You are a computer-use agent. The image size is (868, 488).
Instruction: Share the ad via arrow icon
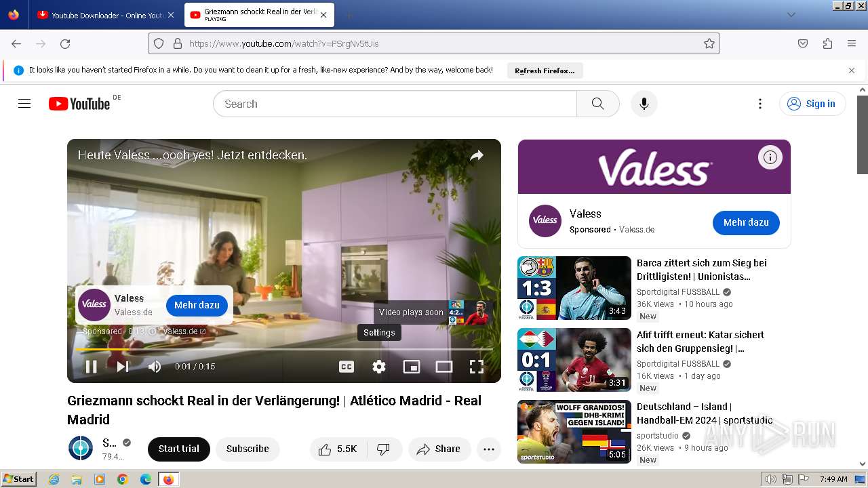tap(477, 155)
